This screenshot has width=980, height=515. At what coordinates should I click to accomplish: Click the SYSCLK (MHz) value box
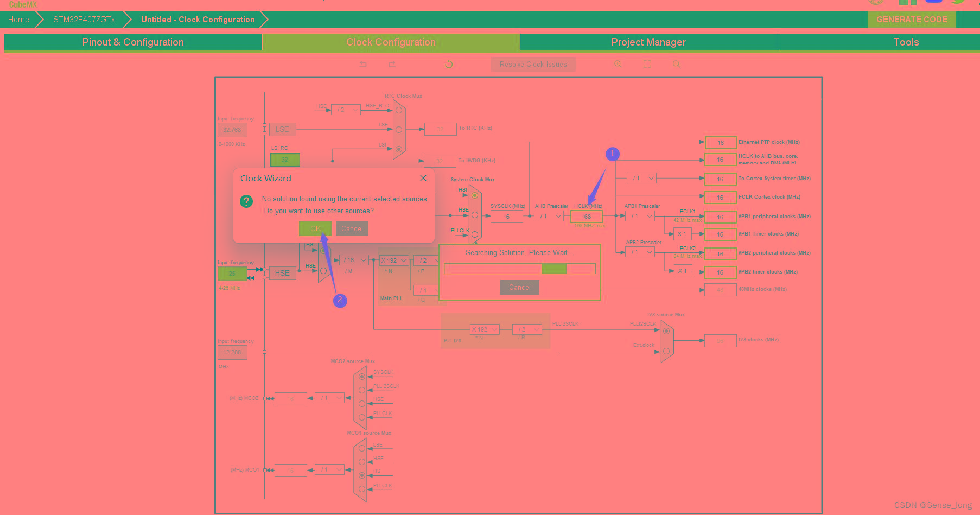(507, 217)
